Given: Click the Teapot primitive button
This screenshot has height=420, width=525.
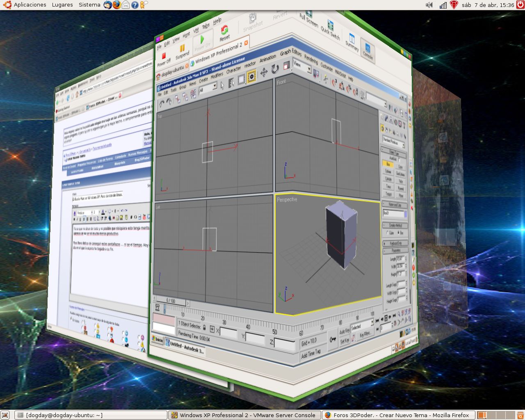Looking at the screenshot, I should pos(389,194).
